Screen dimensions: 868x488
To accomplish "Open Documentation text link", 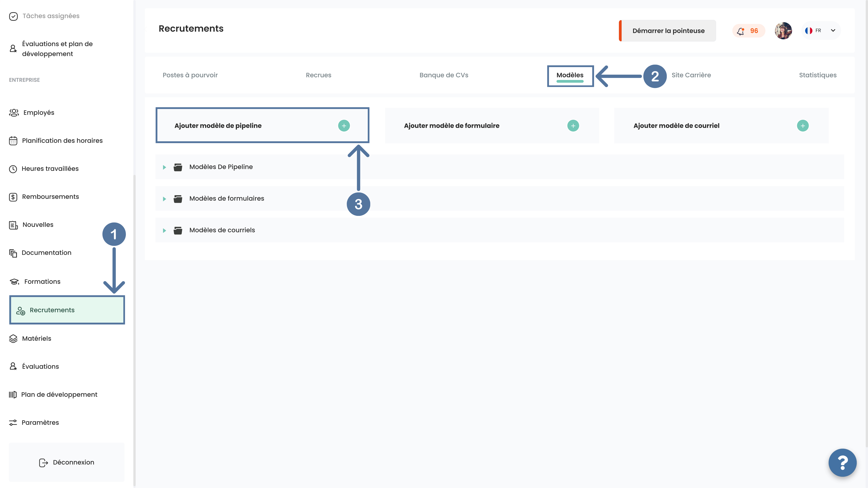I will pyautogui.click(x=46, y=253).
